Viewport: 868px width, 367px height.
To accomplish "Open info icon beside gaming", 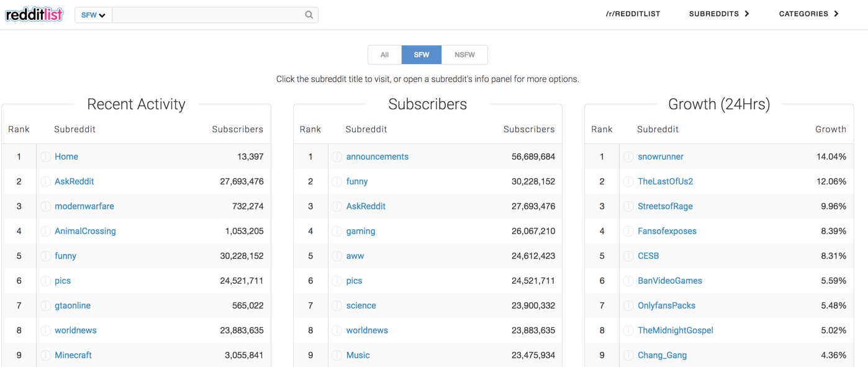I will coord(337,231).
